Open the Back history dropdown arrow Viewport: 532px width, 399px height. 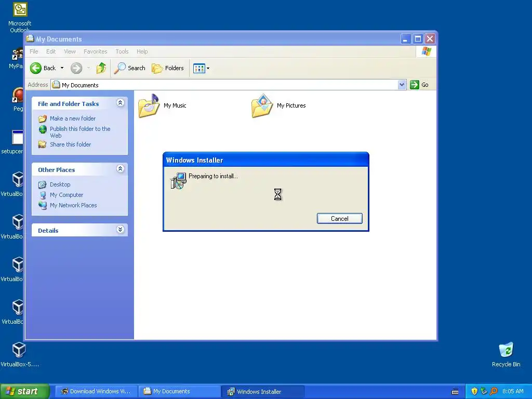62,68
